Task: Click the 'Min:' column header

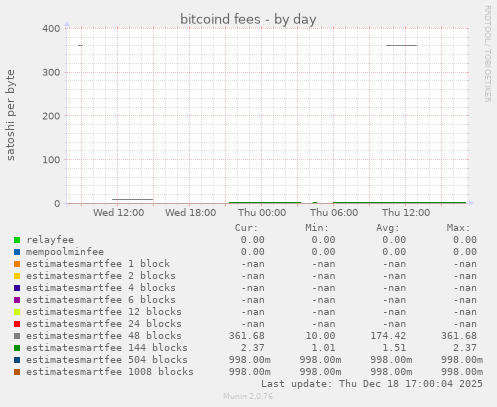Action: [x=317, y=228]
